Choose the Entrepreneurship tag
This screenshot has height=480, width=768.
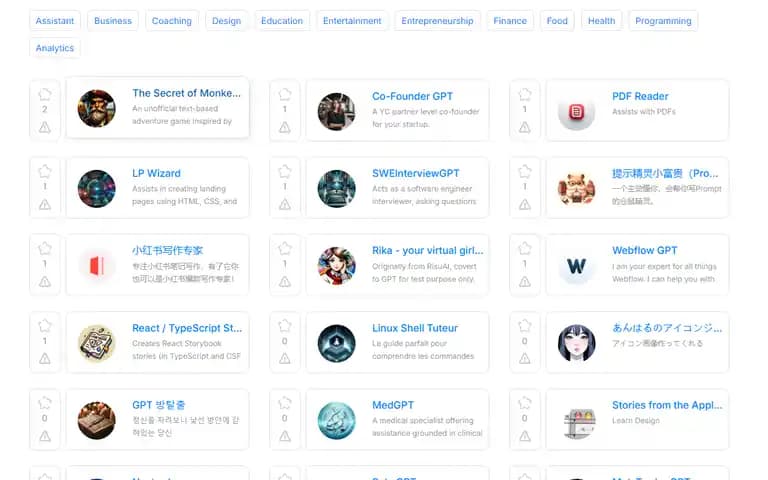437,21
